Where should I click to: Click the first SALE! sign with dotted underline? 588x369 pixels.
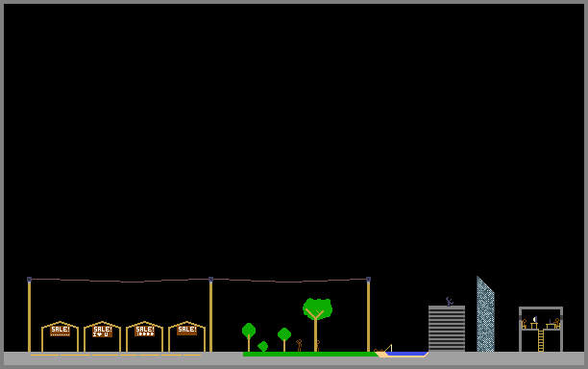60,331
